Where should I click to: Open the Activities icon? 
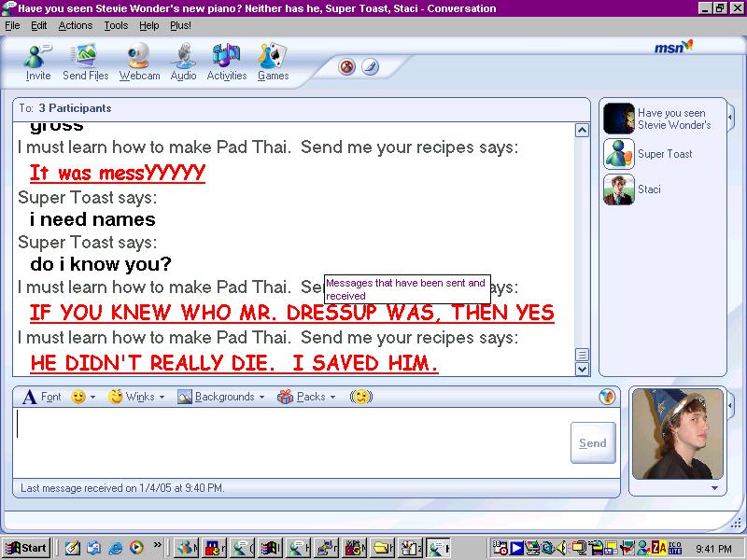(227, 62)
